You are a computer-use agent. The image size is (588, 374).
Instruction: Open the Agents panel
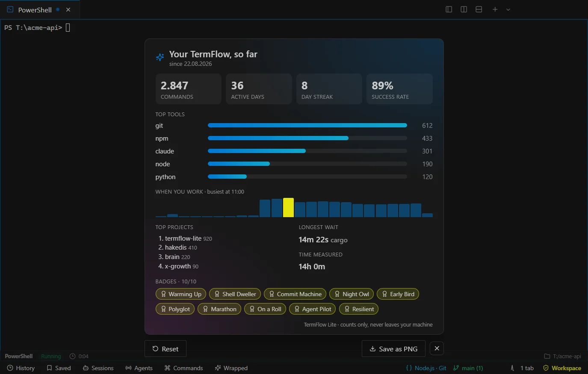tap(139, 368)
